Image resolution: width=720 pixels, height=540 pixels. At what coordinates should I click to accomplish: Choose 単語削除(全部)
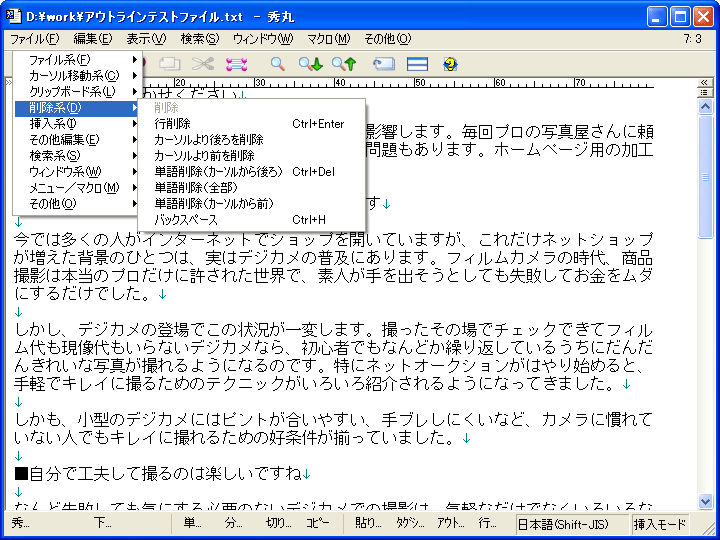point(251,188)
